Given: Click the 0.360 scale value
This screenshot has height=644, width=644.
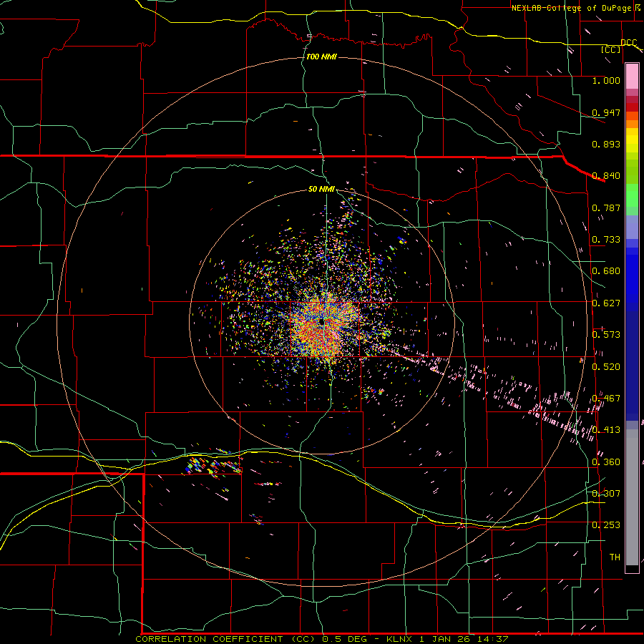Looking at the screenshot, I should [x=606, y=462].
